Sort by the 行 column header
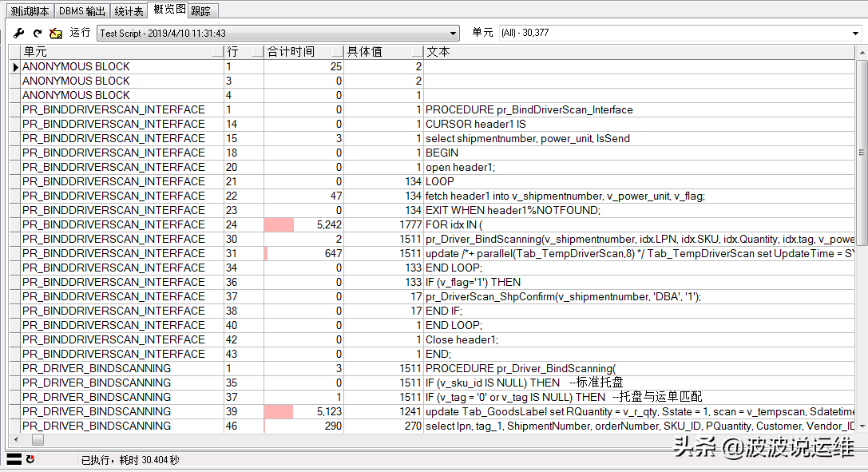This screenshot has height=472, width=868. 244,51
